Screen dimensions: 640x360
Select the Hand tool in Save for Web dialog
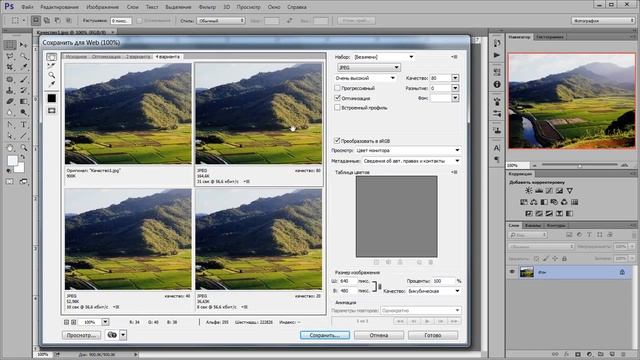click(51, 57)
